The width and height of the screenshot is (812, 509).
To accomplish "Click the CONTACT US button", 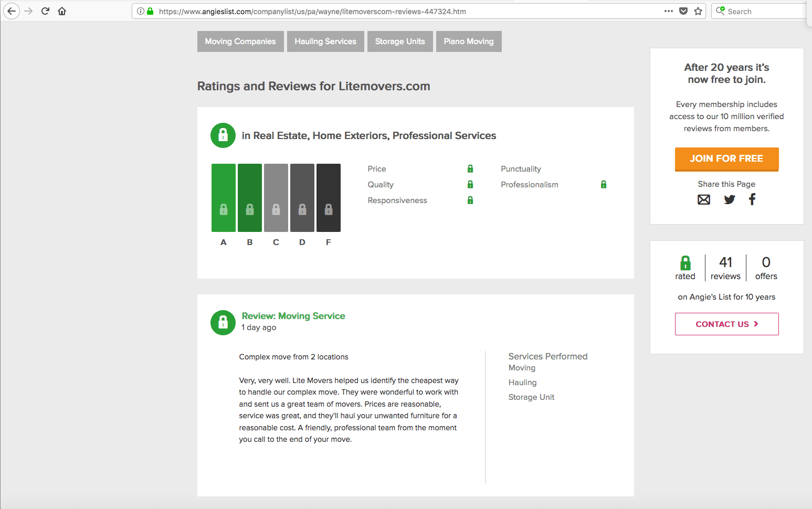I will click(x=726, y=324).
